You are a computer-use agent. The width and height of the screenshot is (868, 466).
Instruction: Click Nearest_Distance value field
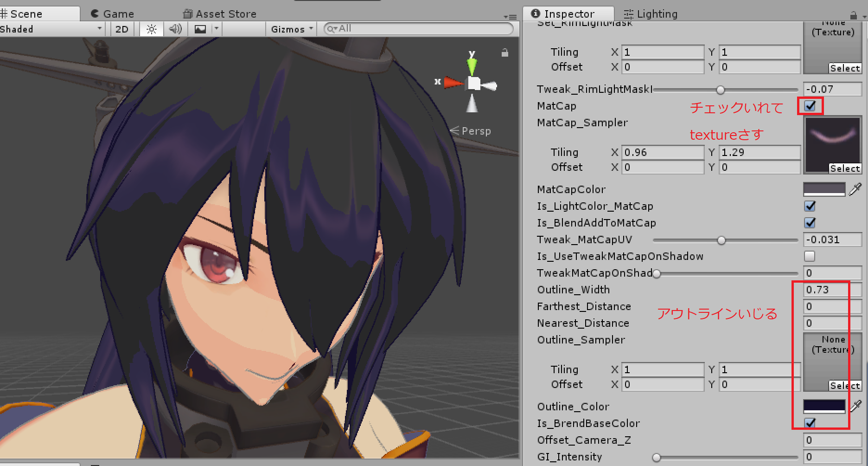[832, 323]
